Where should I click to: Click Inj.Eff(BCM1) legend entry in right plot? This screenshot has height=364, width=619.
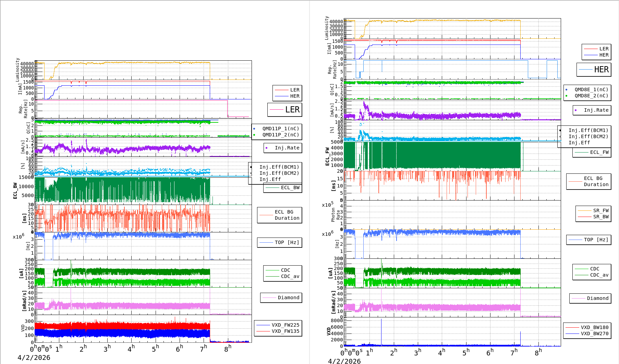pyautogui.click(x=588, y=130)
